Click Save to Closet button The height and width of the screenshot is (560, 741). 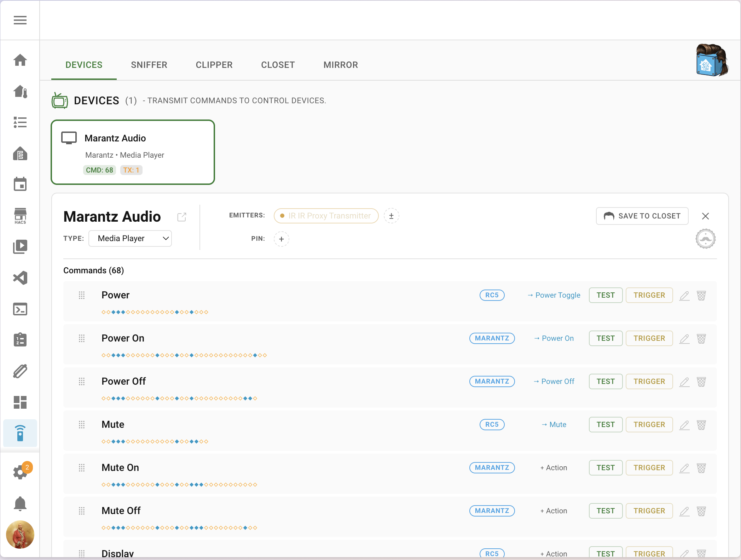[642, 216]
